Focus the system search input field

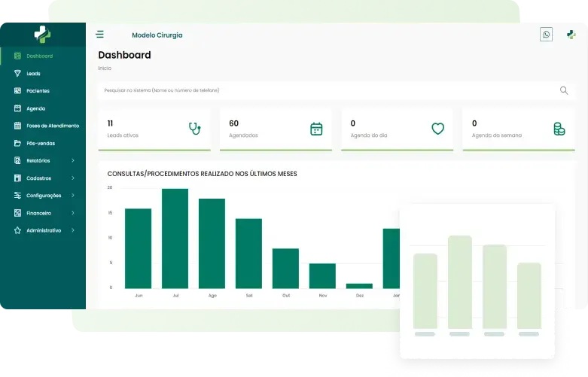tap(324, 90)
